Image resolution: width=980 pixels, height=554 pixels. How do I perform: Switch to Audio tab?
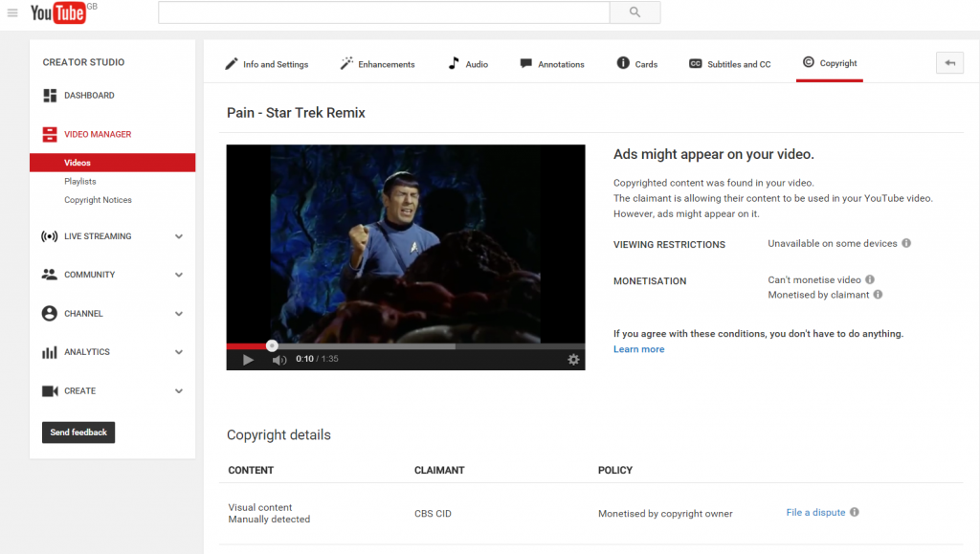468,64
